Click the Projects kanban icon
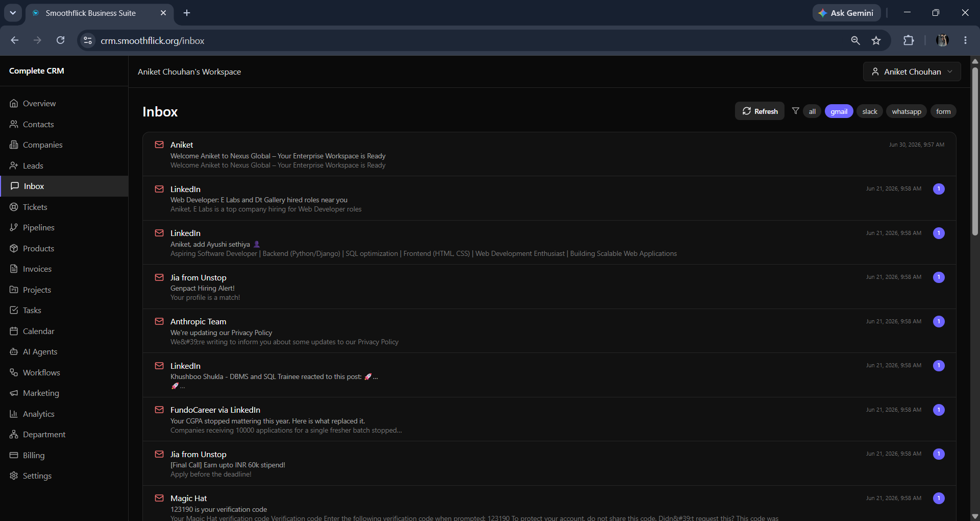Viewport: 980px width, 521px height. click(14, 290)
